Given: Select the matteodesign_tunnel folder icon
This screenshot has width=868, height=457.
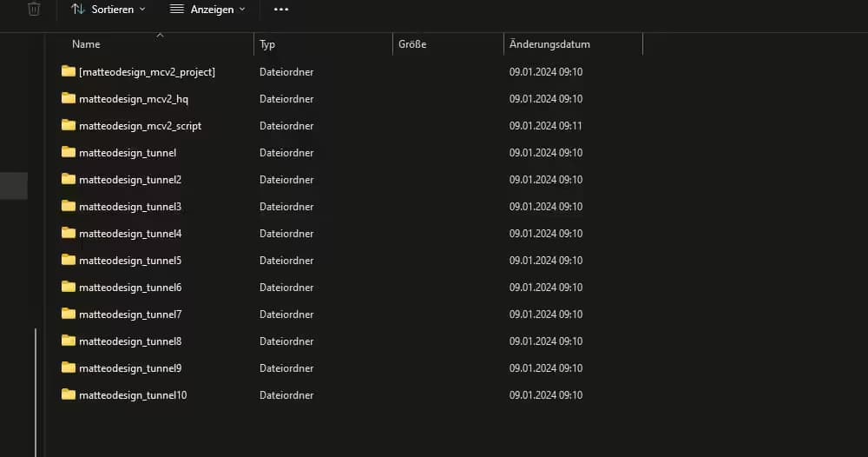Looking at the screenshot, I should (x=69, y=152).
